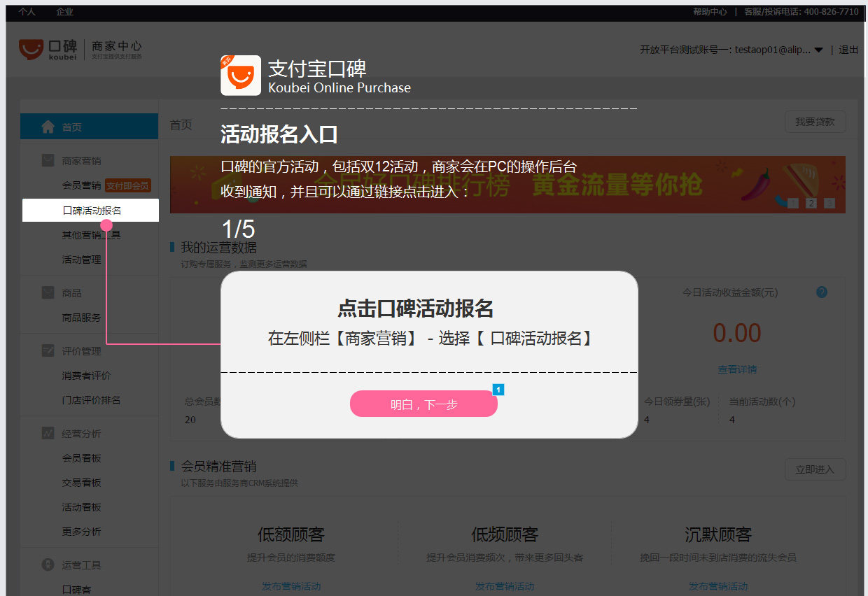Screen dimensions: 868x596
Task: Click the Koubei logo in the header
Action: click(48, 49)
